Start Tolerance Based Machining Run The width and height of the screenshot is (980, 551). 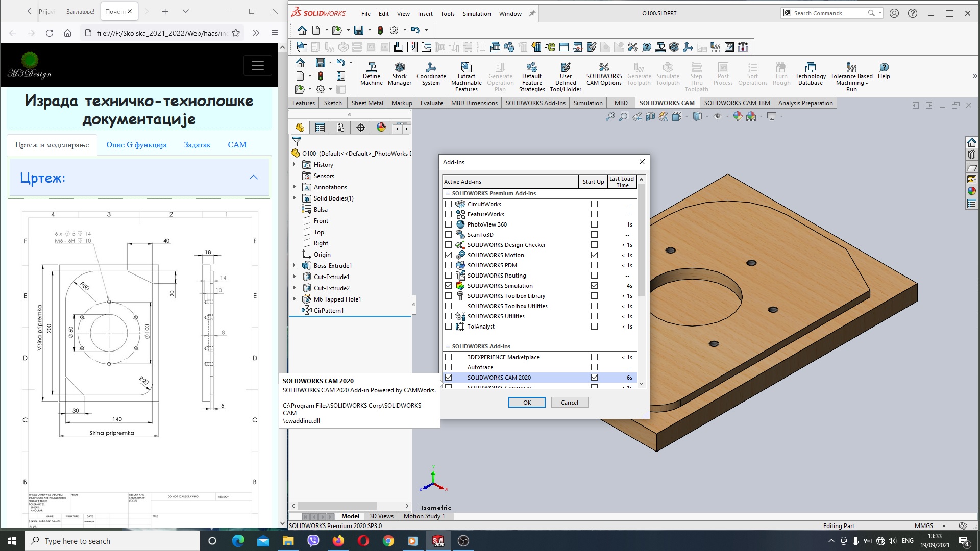(851, 78)
